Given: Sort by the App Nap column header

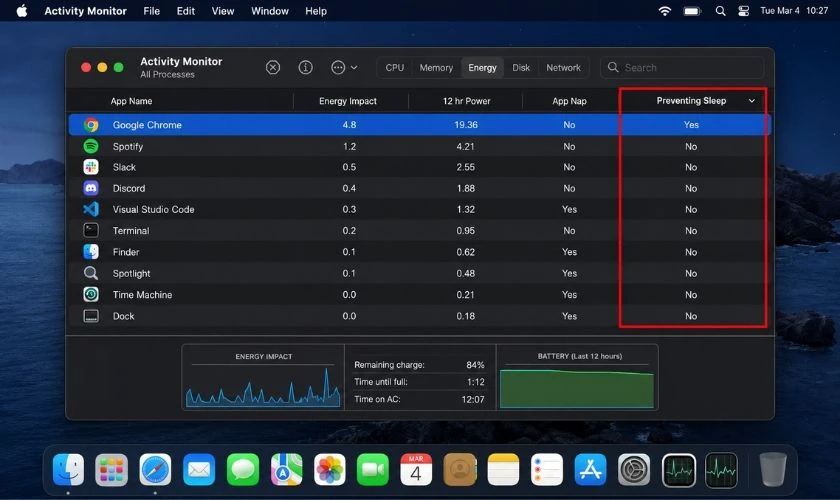Looking at the screenshot, I should (569, 101).
